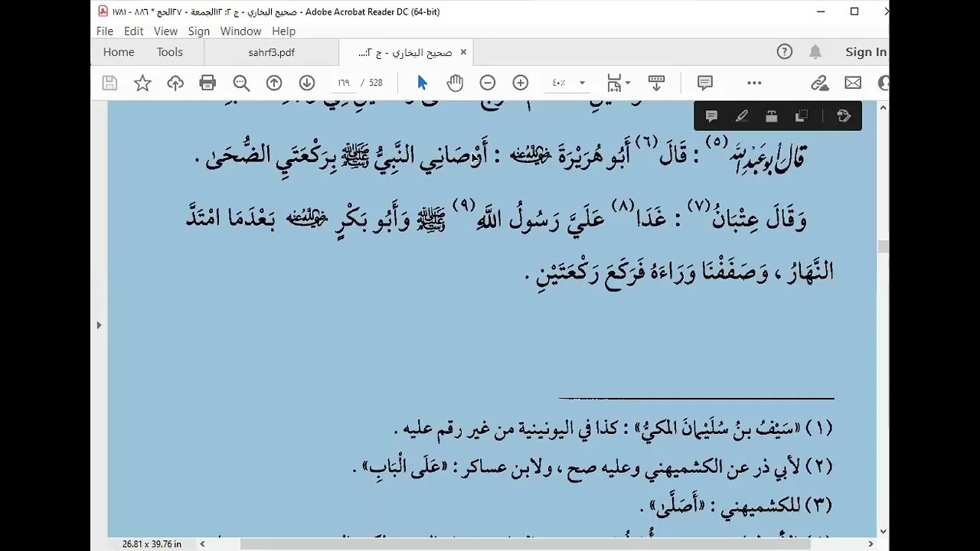Switch to the sahrf3.pdf document tab
Screen dimensions: 980x551
click(x=272, y=52)
